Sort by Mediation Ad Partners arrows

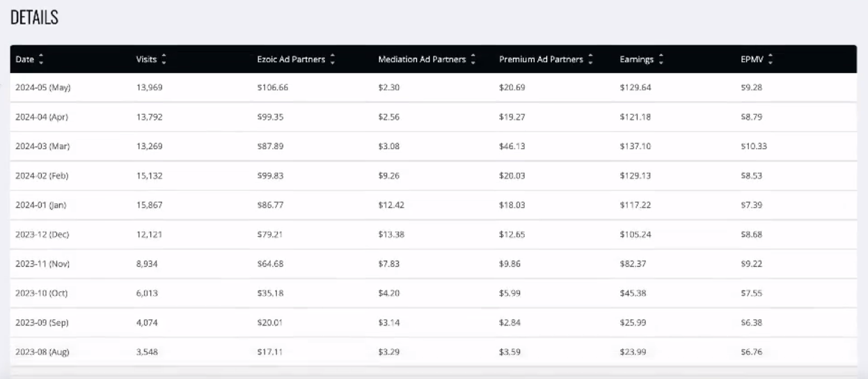click(473, 60)
